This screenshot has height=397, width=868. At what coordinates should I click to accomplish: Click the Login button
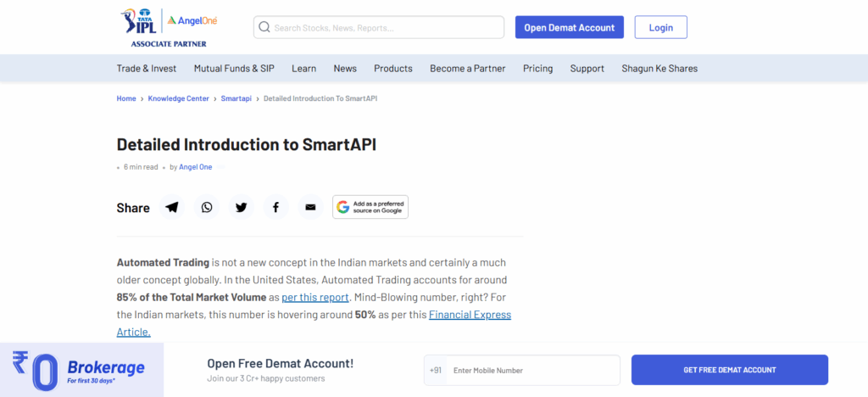(661, 27)
